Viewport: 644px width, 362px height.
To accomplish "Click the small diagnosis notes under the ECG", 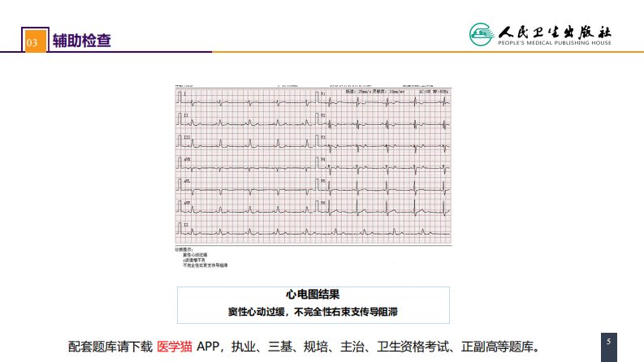I will click(201, 258).
